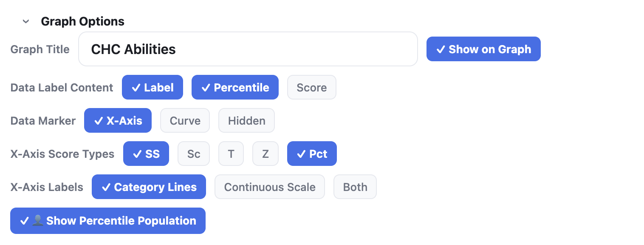This screenshot has height=245, width=644.
Task: Set data marker to Hidden
Action: click(x=246, y=120)
